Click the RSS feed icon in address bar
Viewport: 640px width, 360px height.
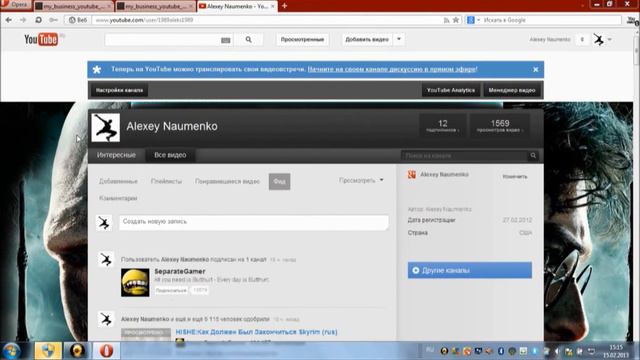446,20
